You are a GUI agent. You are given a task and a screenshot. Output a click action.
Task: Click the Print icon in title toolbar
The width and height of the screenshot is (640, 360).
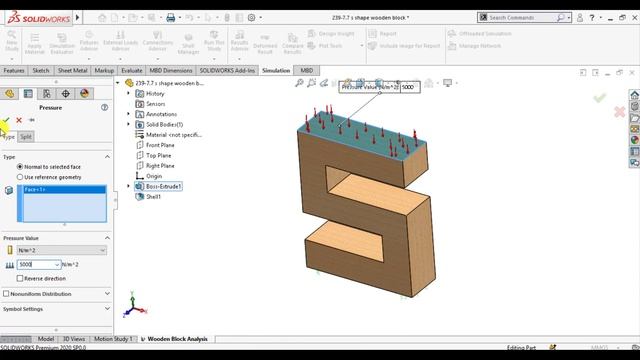pyautogui.click(x=171, y=18)
